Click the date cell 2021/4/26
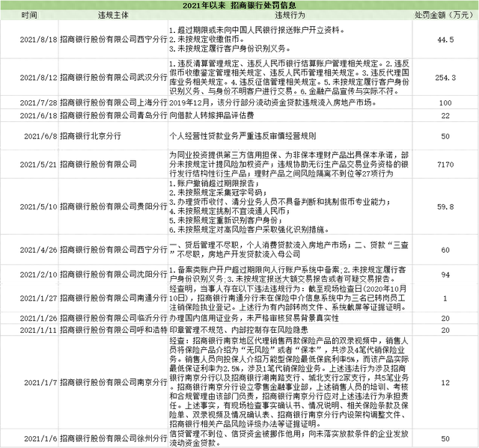 click(x=38, y=250)
